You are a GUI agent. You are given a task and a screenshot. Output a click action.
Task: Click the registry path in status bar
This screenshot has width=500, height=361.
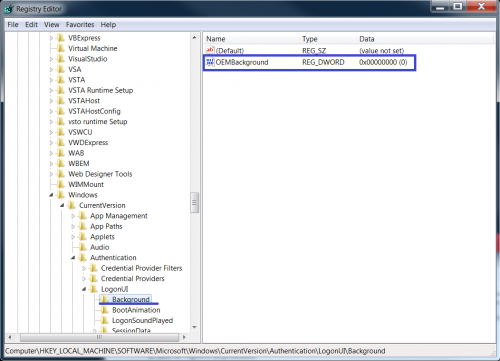click(x=195, y=351)
